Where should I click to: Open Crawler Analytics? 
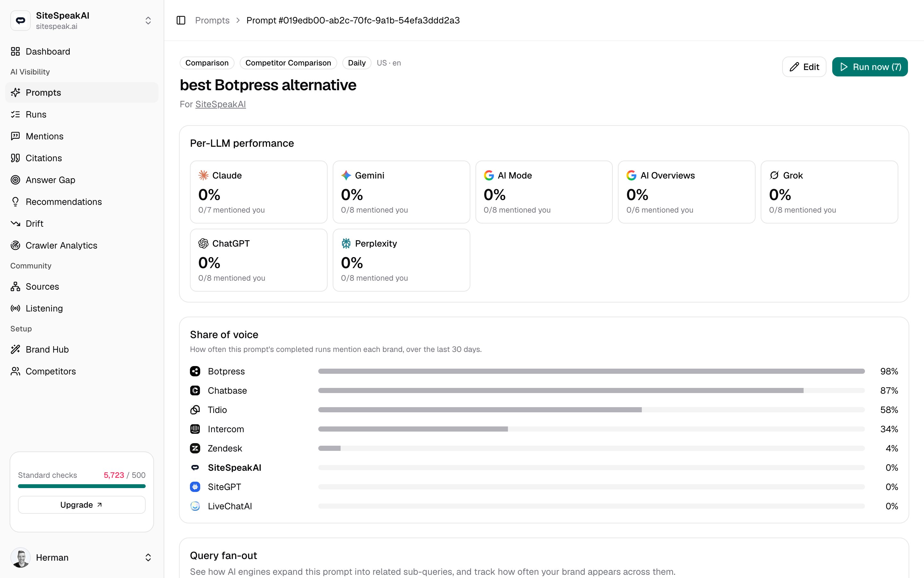[x=82, y=245]
